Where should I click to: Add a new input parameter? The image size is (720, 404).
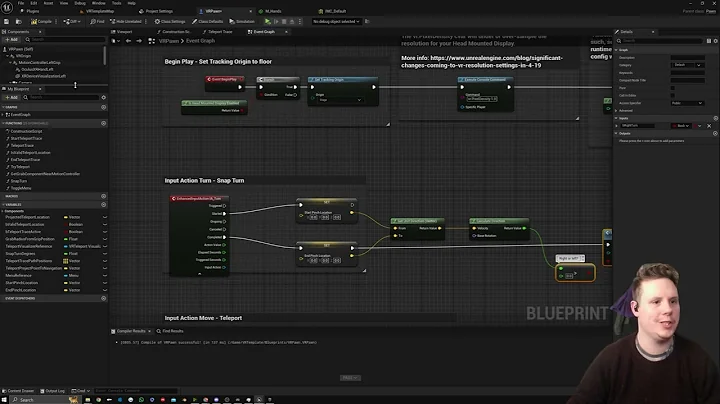coord(715,118)
